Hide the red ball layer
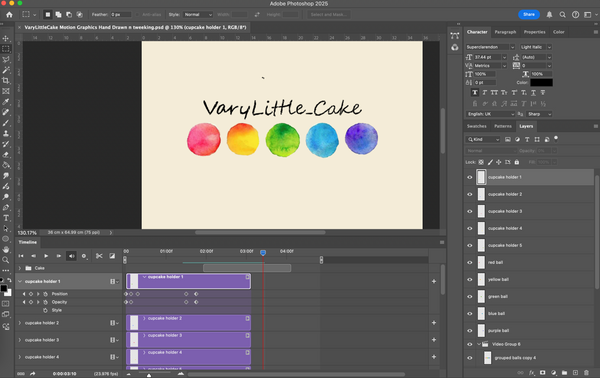The height and width of the screenshot is (378, 600). point(470,262)
